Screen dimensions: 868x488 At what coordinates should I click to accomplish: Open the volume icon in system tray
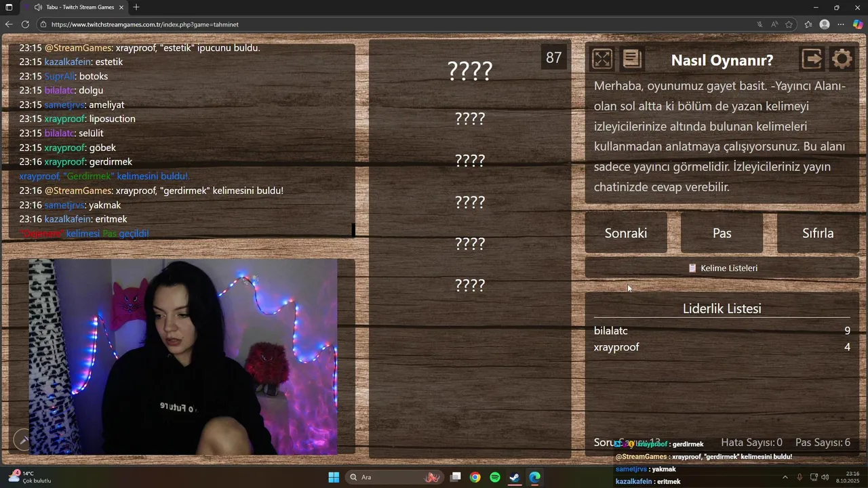825,477
